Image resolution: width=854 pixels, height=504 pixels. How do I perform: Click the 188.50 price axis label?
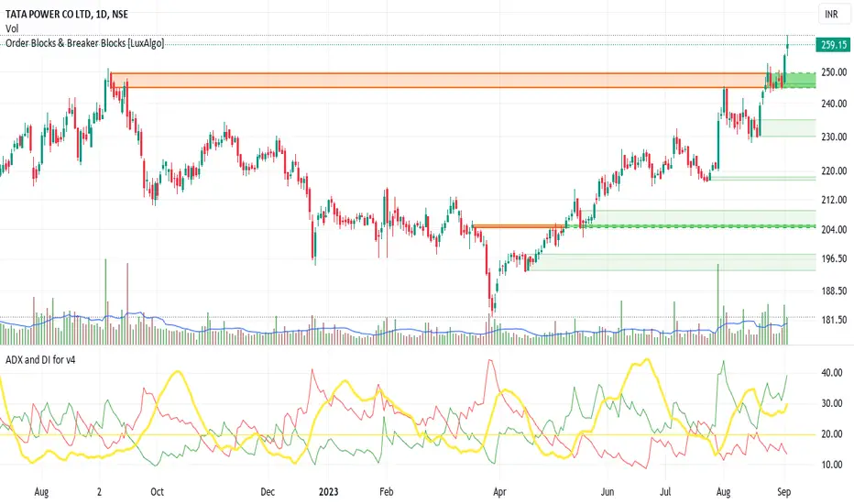pyautogui.click(x=834, y=291)
